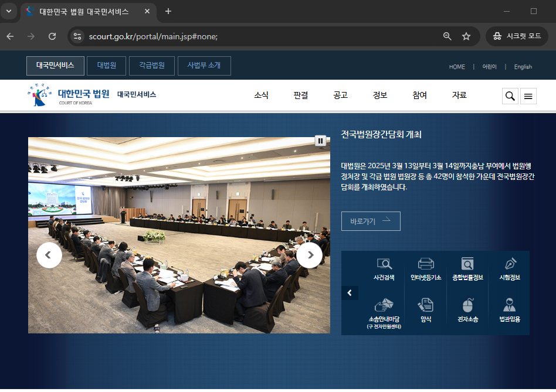This screenshot has height=392, width=556.
Task: Open the hamburger navigation menu
Action: pos(528,96)
